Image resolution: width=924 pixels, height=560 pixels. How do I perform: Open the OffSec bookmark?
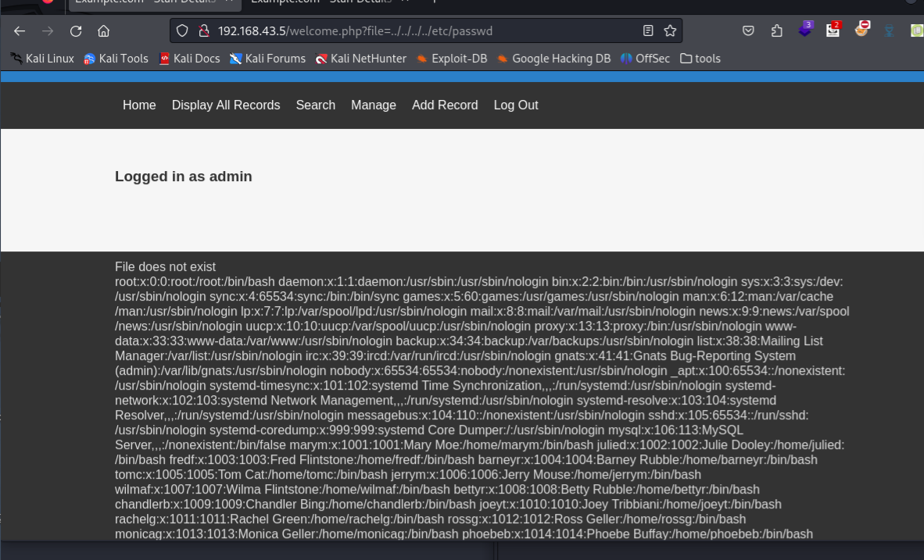(x=645, y=59)
